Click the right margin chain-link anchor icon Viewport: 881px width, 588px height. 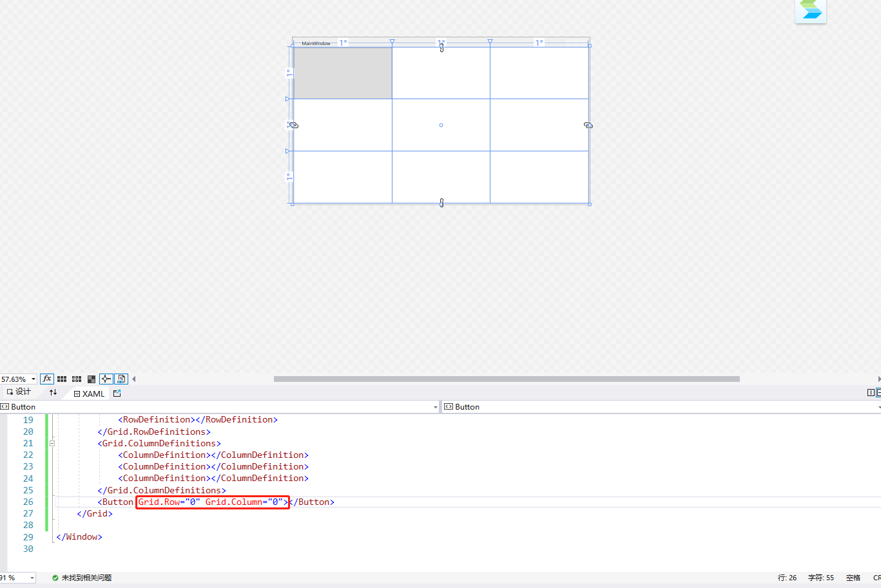click(x=588, y=126)
